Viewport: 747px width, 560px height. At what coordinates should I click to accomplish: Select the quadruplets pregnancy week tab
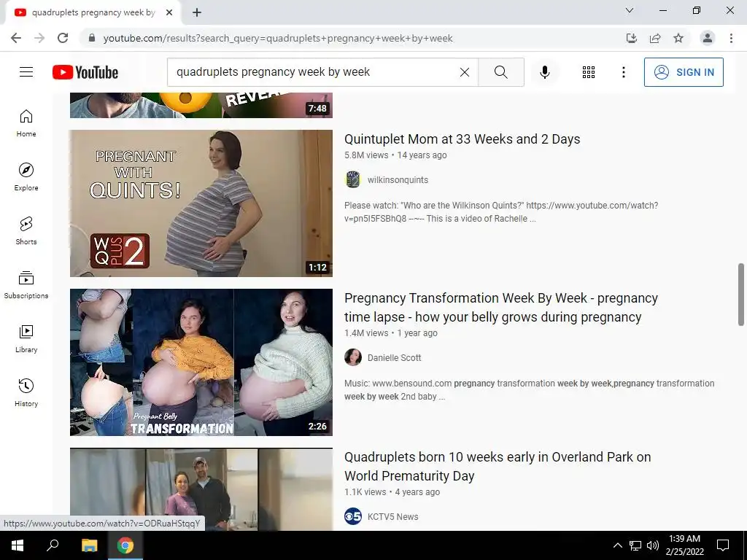click(93, 13)
